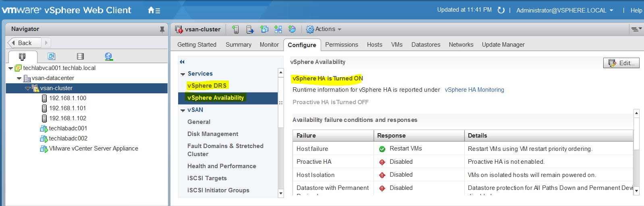Click the vsan-datacenter icon
This screenshot has height=206, width=644.
pos(27,78)
